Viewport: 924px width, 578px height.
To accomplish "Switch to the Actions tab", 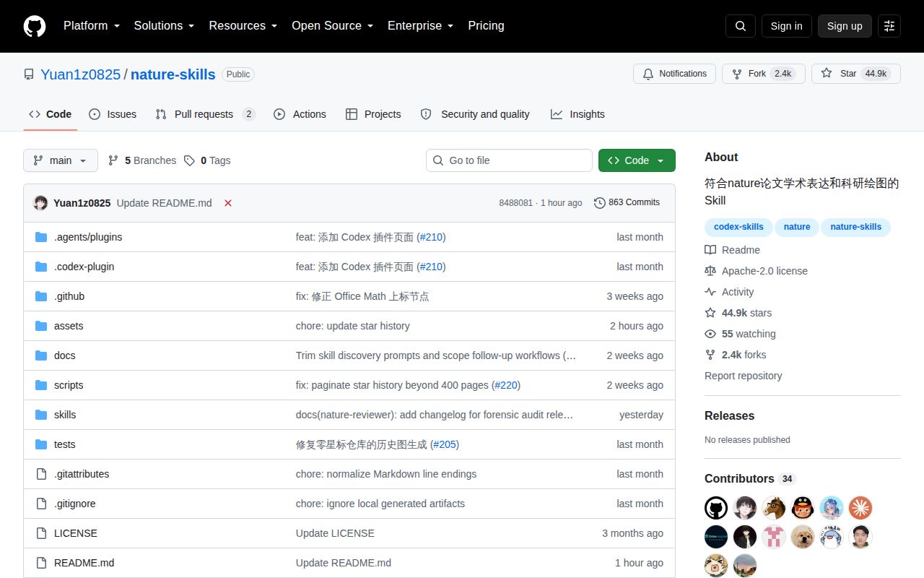I will click(300, 114).
